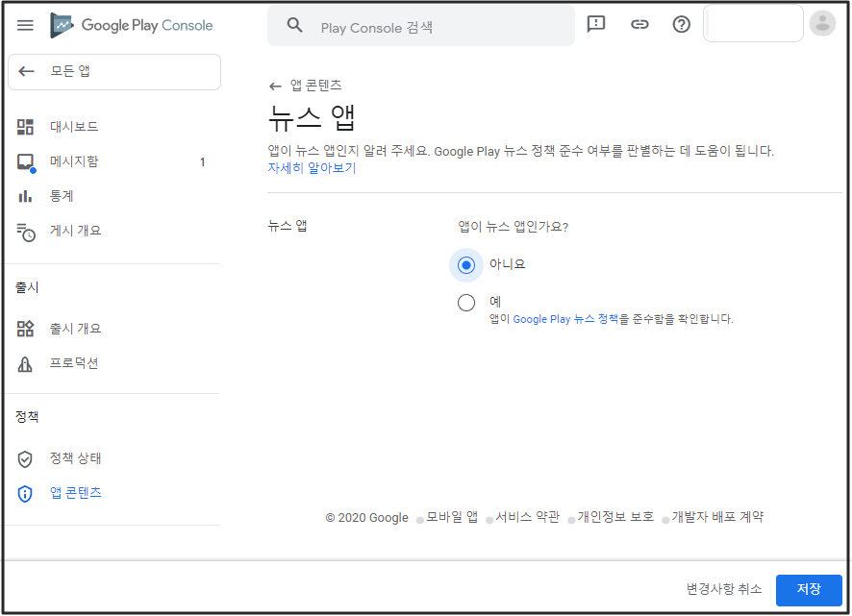Viewport: 852px width, 616px height.
Task: Click the search magnifier icon
Action: pyautogui.click(x=295, y=26)
